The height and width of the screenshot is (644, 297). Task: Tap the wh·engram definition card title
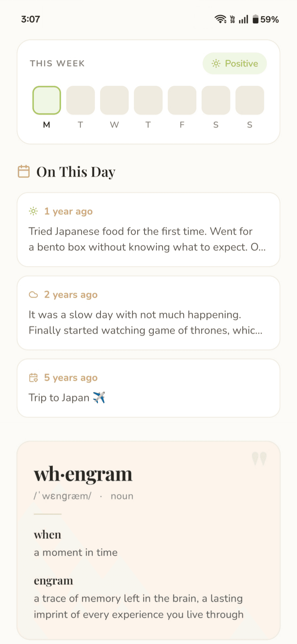[x=83, y=474]
